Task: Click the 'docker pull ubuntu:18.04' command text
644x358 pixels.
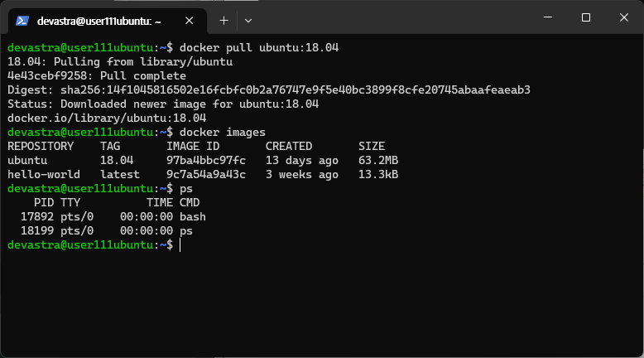Action: pyautogui.click(x=259, y=48)
